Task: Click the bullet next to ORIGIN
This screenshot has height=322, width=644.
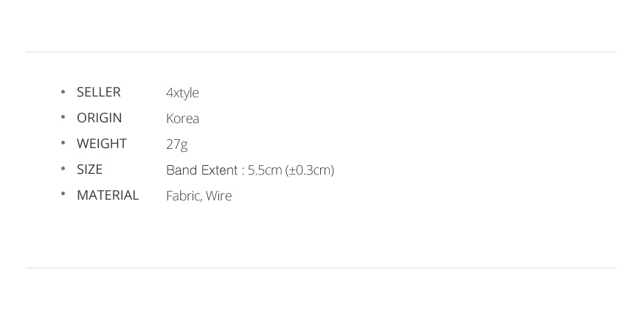Action: point(63,117)
